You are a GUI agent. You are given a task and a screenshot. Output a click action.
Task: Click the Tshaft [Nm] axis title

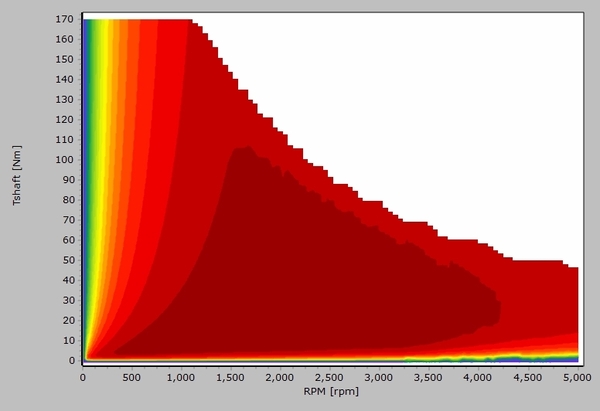(x=16, y=175)
